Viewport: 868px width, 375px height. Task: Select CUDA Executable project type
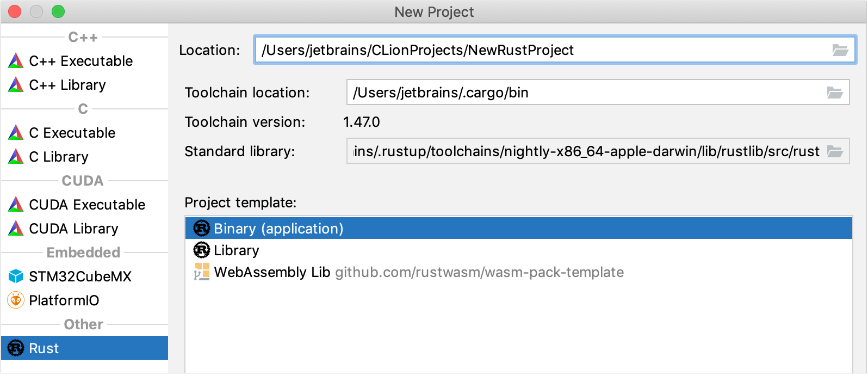tap(84, 205)
